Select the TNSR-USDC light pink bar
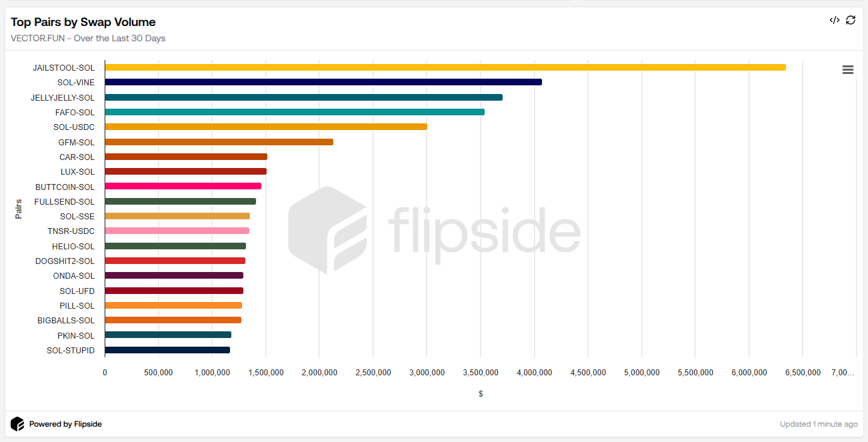 [177, 231]
